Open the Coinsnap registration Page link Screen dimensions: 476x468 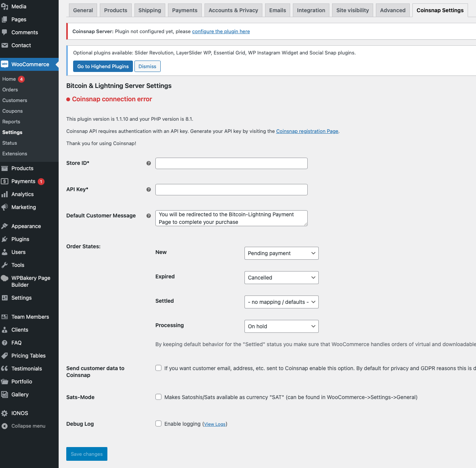(307, 131)
